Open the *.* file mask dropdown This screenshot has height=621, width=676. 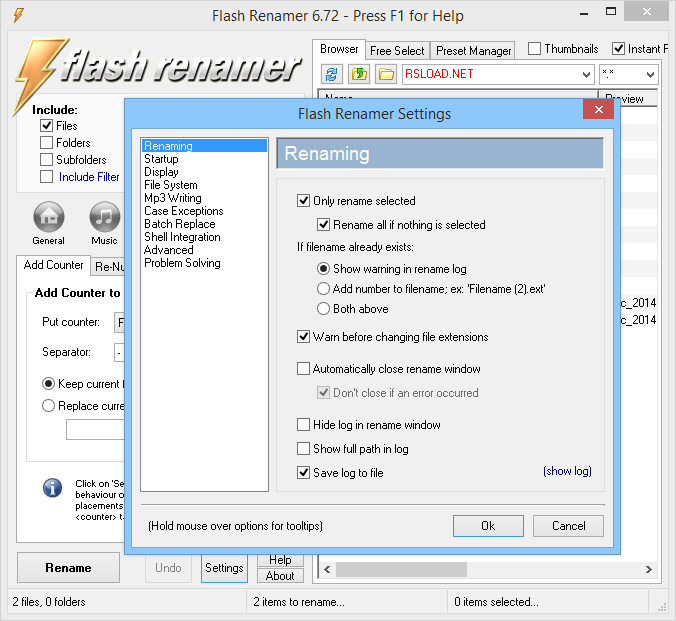coord(650,75)
